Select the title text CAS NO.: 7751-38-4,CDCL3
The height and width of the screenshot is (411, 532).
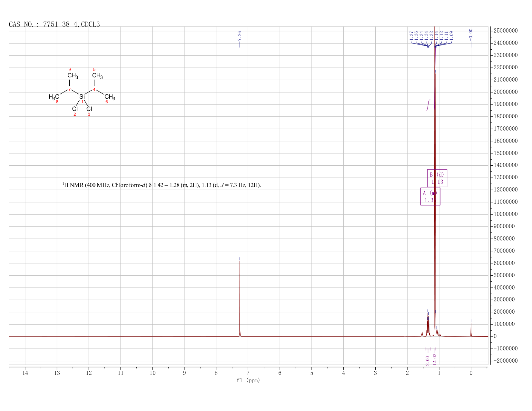tap(54, 24)
